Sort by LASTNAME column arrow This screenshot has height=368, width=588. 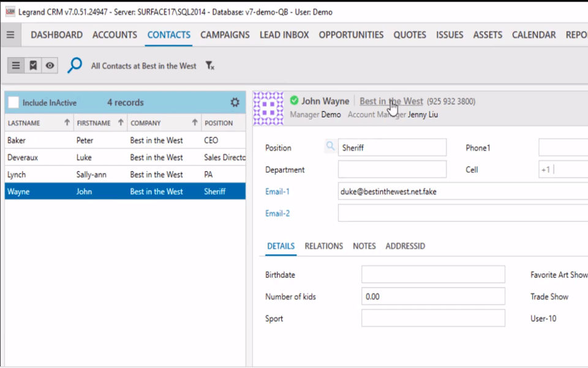coord(67,123)
